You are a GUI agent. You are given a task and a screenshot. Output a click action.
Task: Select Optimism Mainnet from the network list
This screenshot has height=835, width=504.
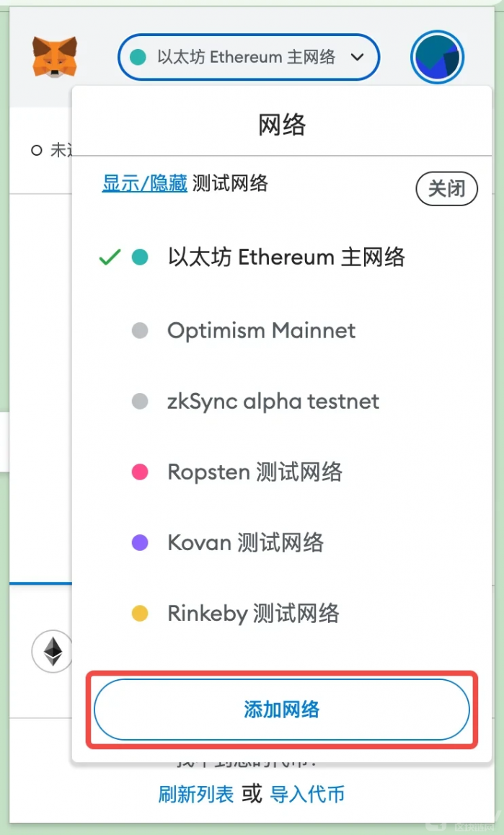click(x=261, y=330)
